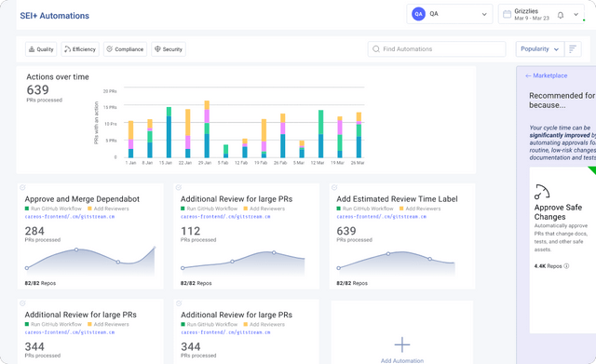Image resolution: width=596 pixels, height=364 pixels.
Task: Click the plus icon to add automation
Action: tap(401, 344)
